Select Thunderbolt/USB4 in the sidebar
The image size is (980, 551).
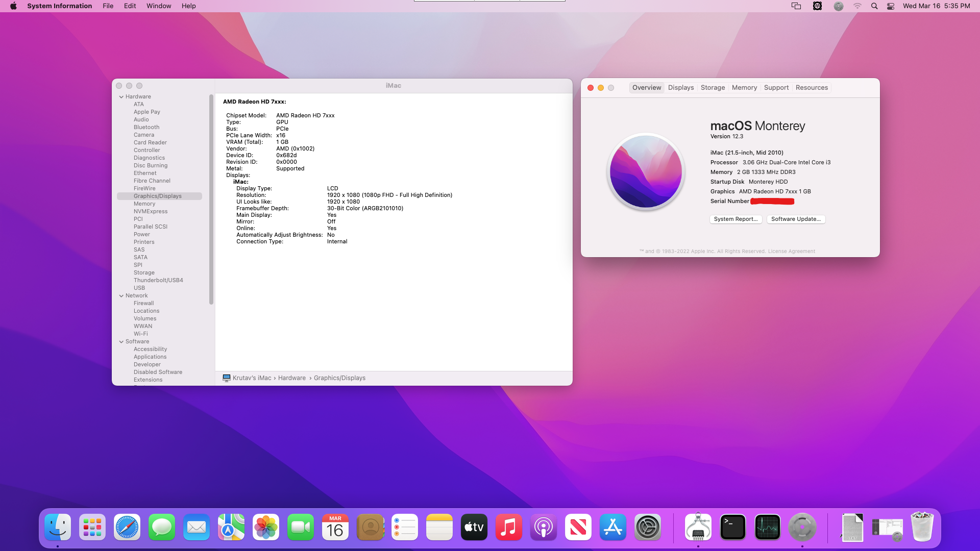[x=158, y=280]
